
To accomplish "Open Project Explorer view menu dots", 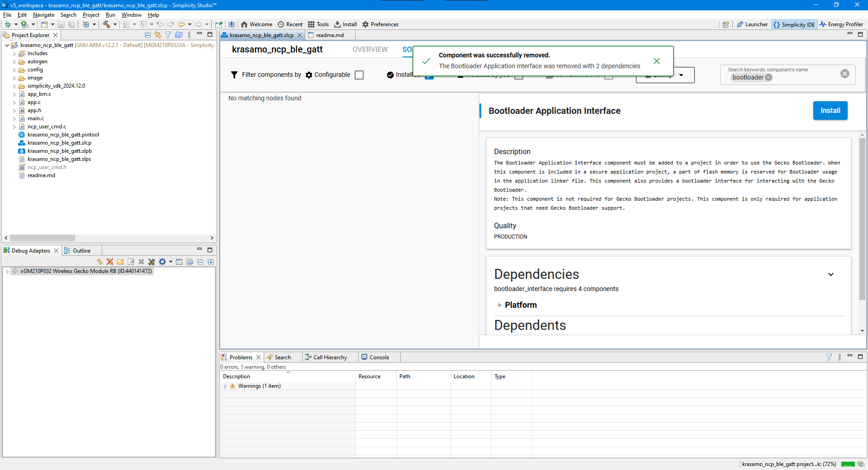I will click(190, 35).
